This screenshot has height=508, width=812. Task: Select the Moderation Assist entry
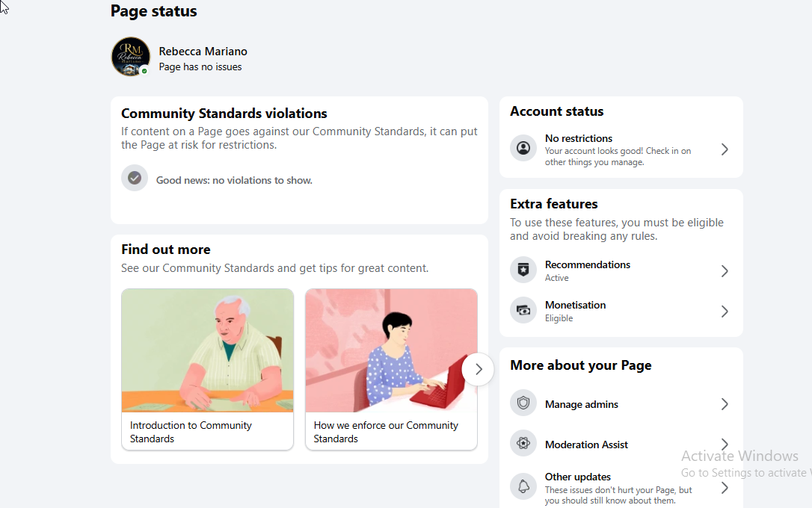click(x=621, y=444)
